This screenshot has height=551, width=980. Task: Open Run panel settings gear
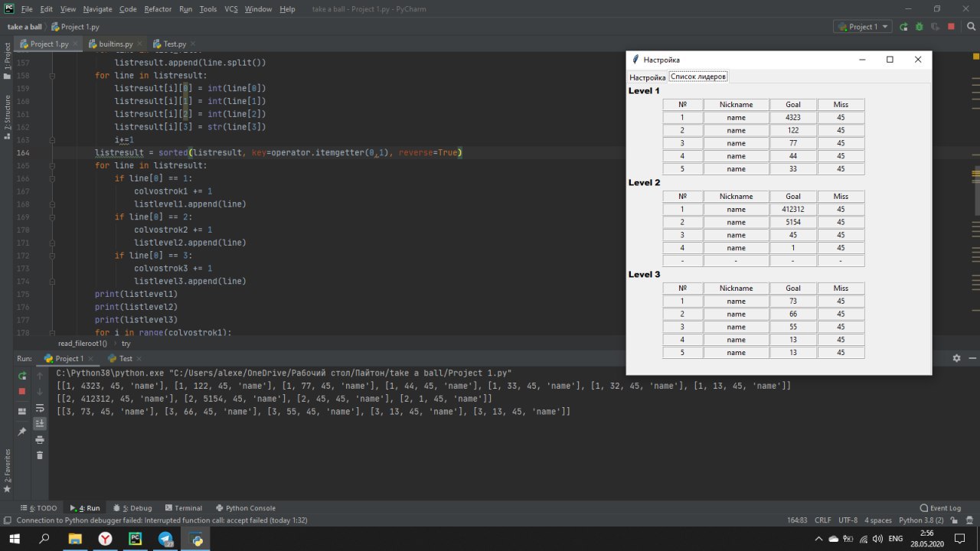956,358
